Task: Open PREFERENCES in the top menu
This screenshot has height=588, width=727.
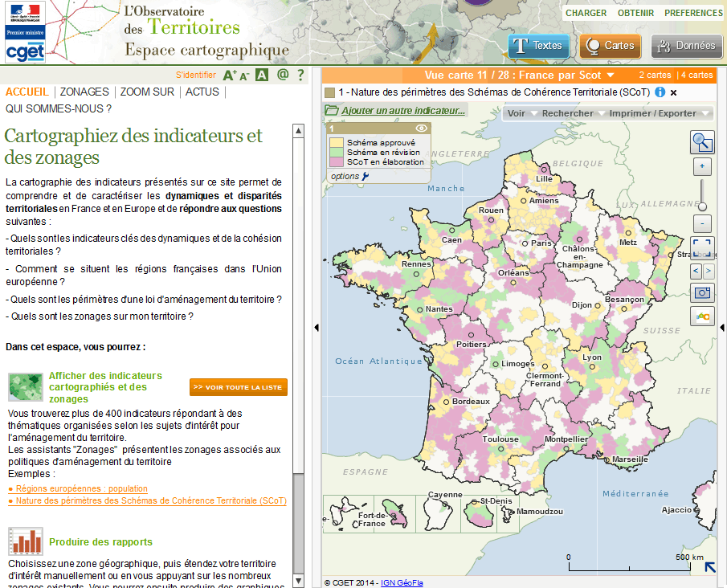Action: pyautogui.click(x=693, y=13)
